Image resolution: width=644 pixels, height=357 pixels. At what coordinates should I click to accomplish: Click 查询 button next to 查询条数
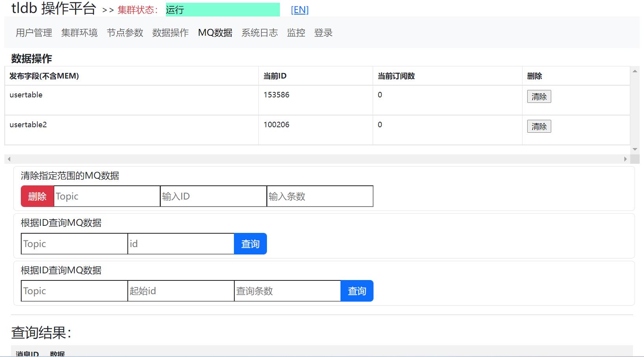[357, 291]
